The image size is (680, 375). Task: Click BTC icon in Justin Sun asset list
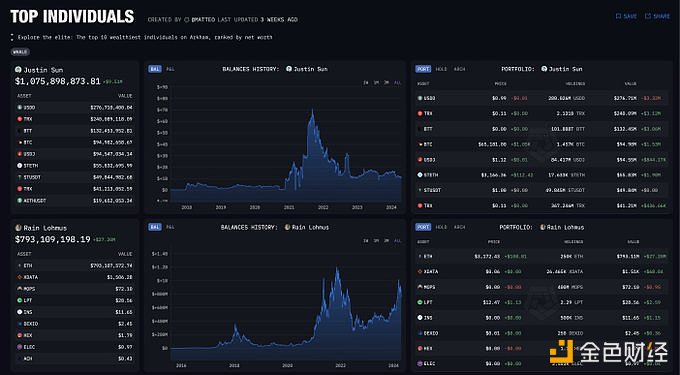pyautogui.click(x=20, y=142)
